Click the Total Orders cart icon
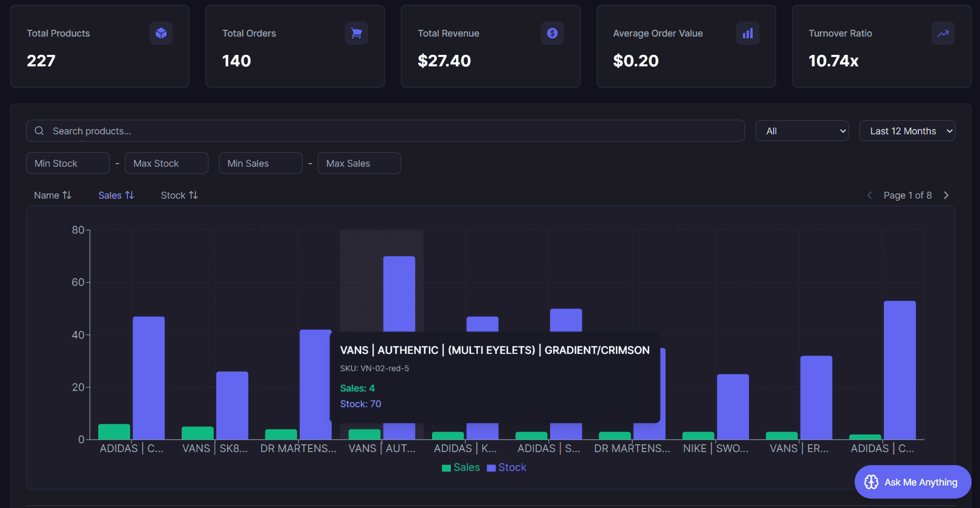 click(356, 33)
